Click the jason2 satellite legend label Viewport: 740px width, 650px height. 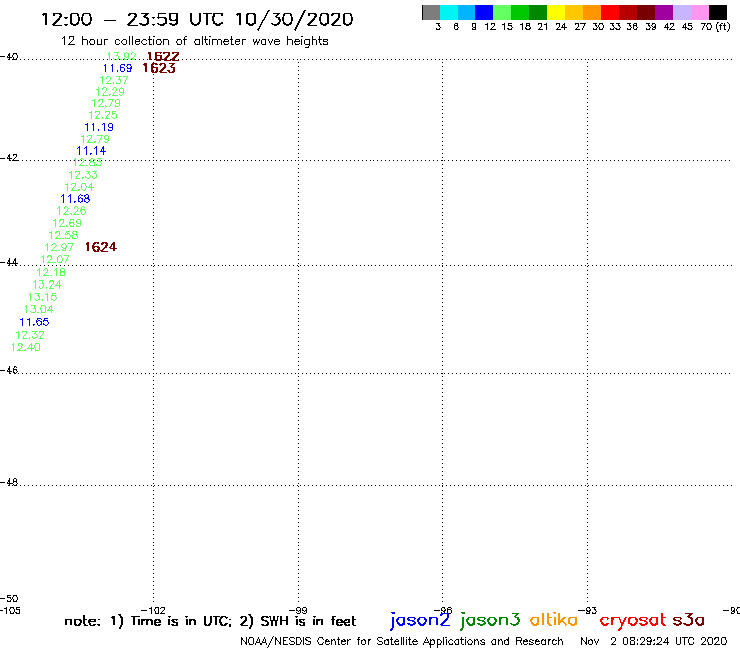(x=420, y=620)
